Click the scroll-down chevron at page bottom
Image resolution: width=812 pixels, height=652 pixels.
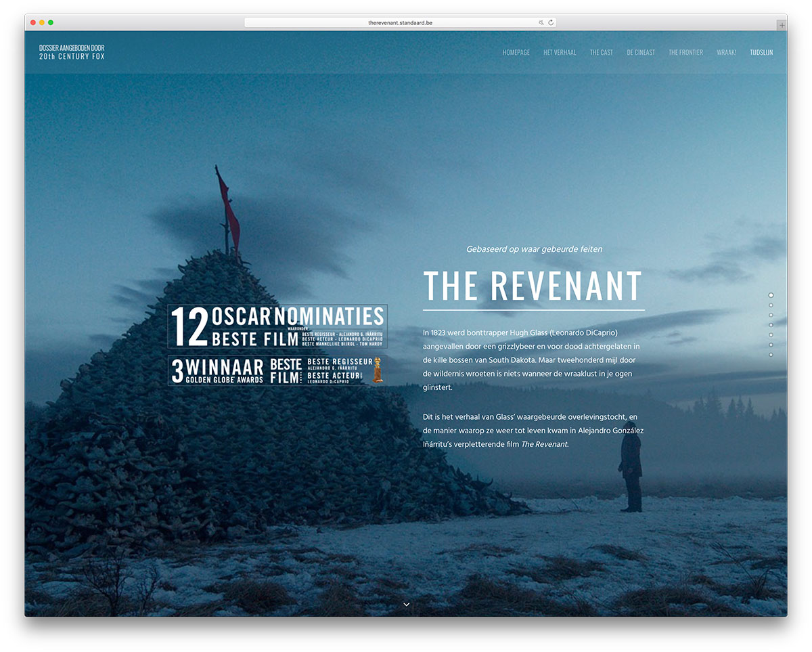tap(406, 604)
